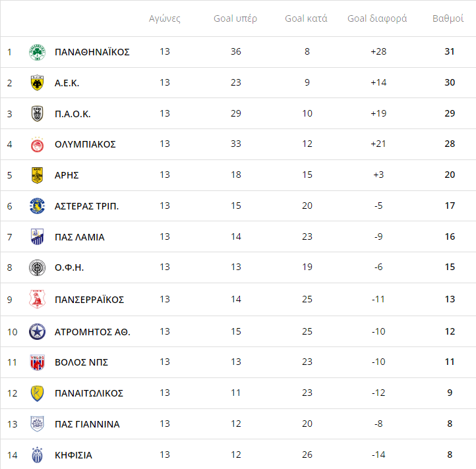Sort by the Goal υπέρ column header

[x=235, y=18]
